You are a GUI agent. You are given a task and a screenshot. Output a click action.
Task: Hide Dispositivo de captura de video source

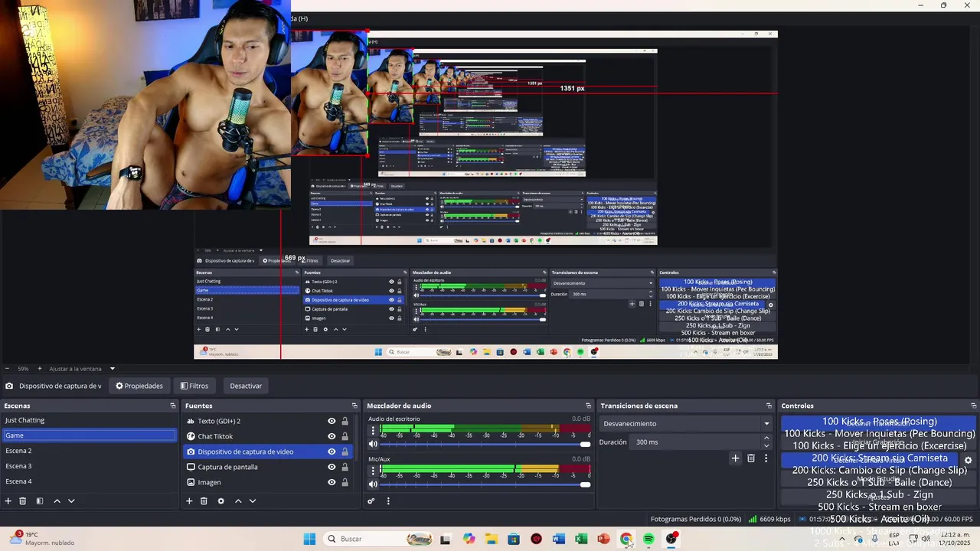(x=332, y=452)
